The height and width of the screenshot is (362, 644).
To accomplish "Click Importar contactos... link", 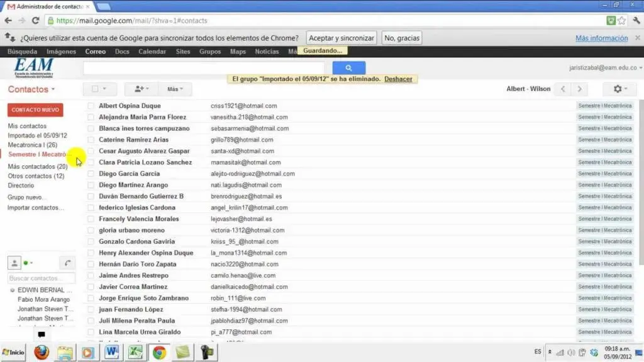I will point(35,207).
